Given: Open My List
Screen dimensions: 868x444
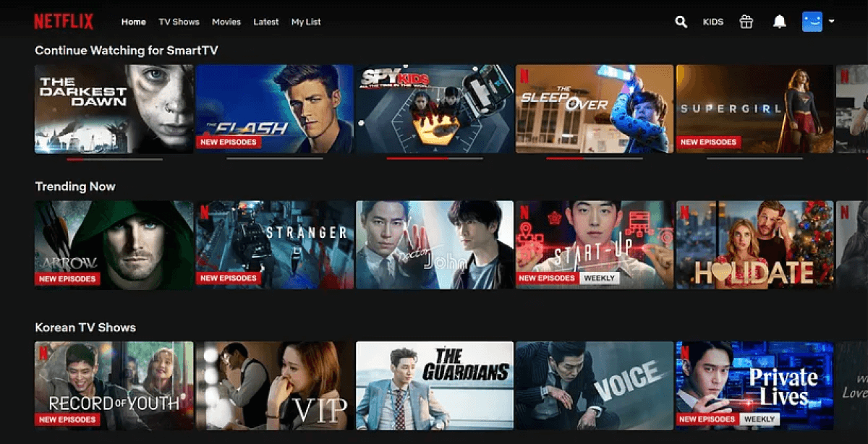Looking at the screenshot, I should [x=306, y=22].
